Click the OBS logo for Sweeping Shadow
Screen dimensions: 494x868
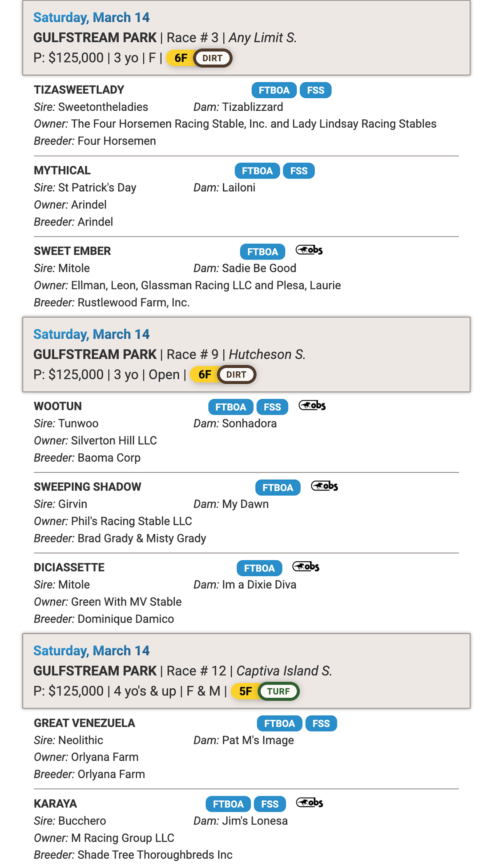coord(324,486)
